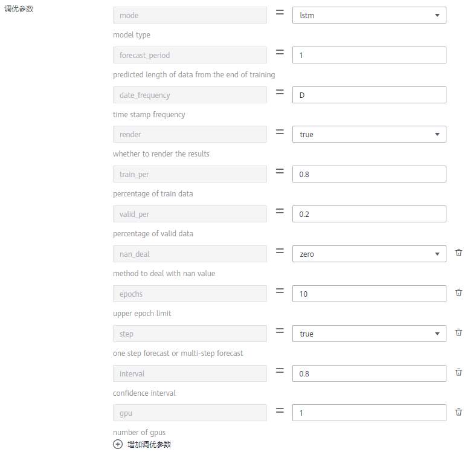Click the train_per value input
The height and width of the screenshot is (452, 476).
tap(368, 174)
